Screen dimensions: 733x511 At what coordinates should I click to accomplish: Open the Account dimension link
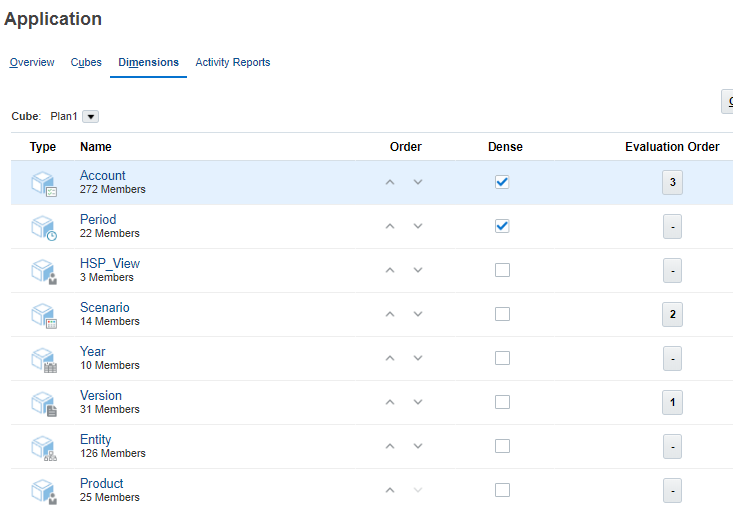[x=102, y=175]
